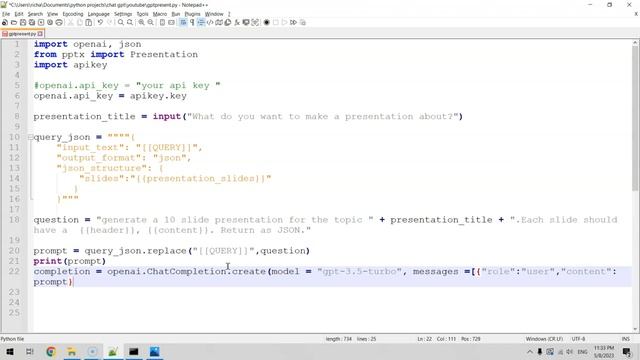The height and width of the screenshot is (360, 640).
Task: Open the Command Prompt taskbar icon
Action: click(x=133, y=351)
